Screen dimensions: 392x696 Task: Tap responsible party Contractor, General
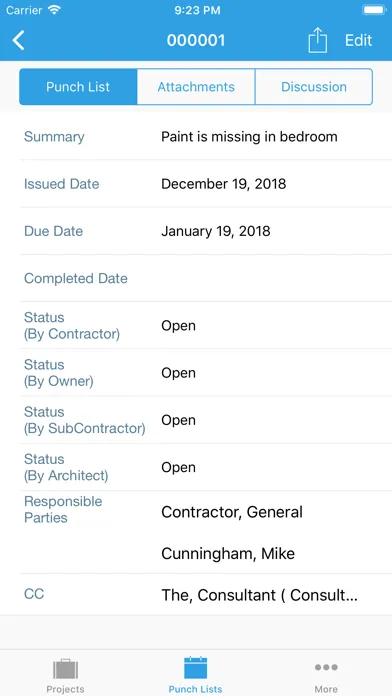(232, 512)
